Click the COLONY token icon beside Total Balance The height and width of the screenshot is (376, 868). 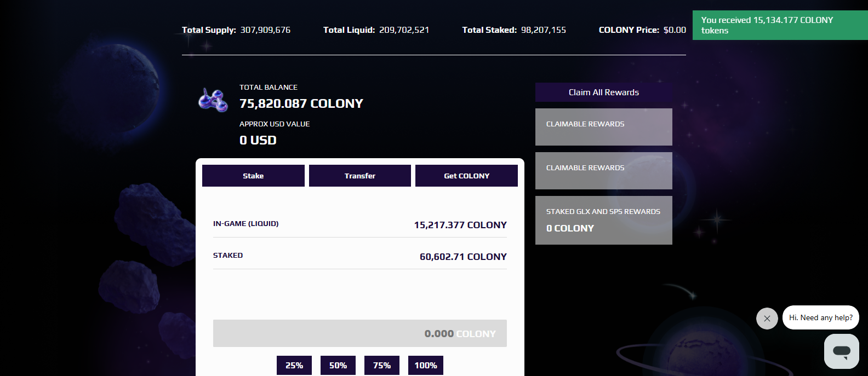[x=213, y=100]
